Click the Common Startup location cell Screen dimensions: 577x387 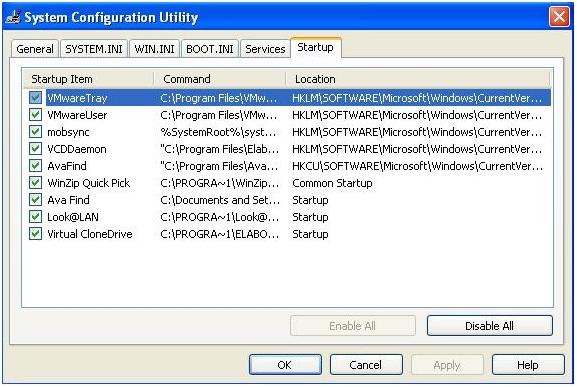pos(332,183)
